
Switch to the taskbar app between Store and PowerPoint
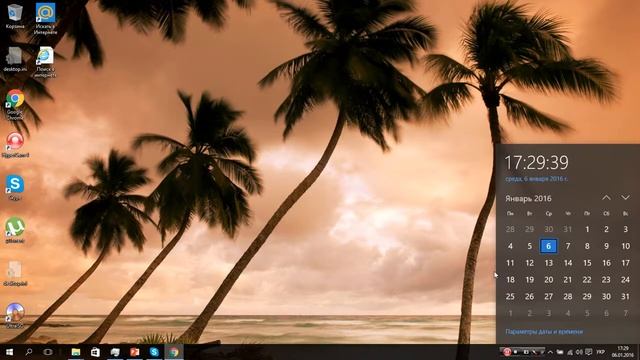pos(115,352)
